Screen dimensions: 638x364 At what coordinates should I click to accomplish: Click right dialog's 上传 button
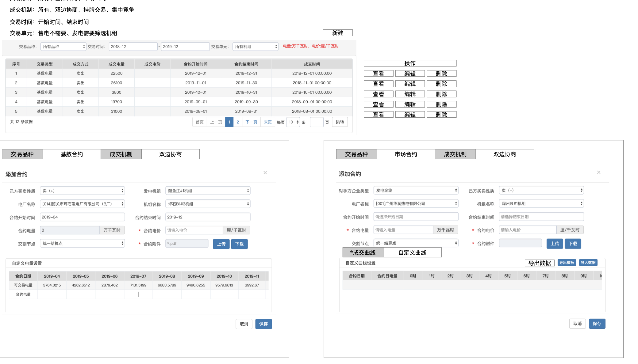(x=555, y=244)
